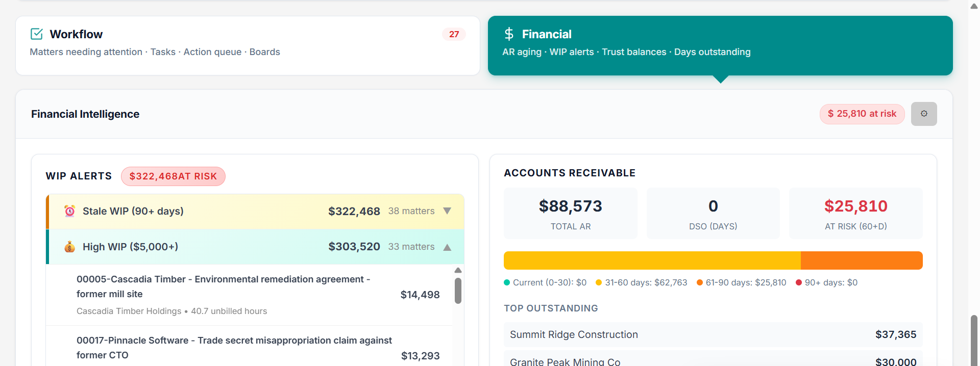Click the 38 matters count
The width and height of the screenshot is (980, 366).
411,211
